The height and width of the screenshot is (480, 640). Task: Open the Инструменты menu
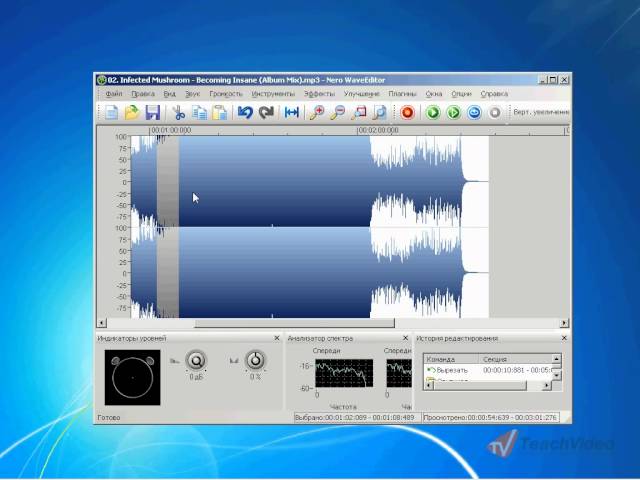[275, 93]
